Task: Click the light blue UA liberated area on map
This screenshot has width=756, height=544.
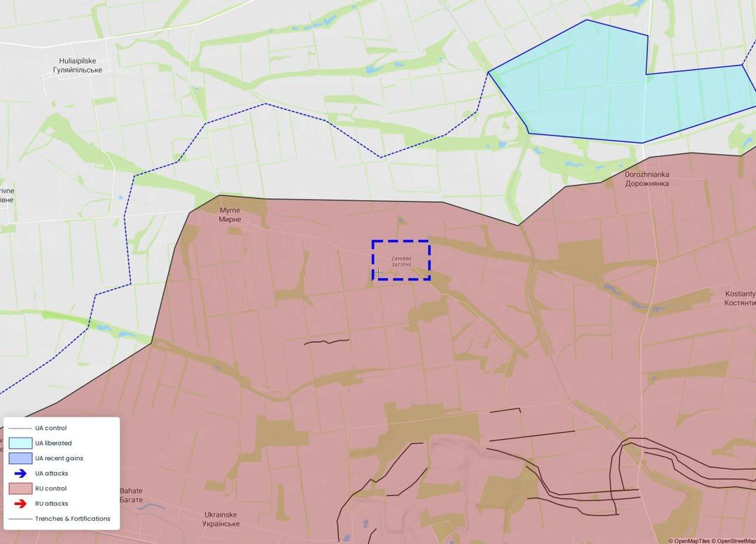Action: 612,87
